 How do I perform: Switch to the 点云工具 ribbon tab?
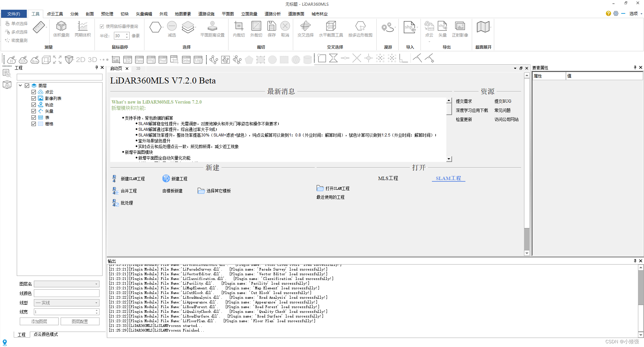coord(55,14)
